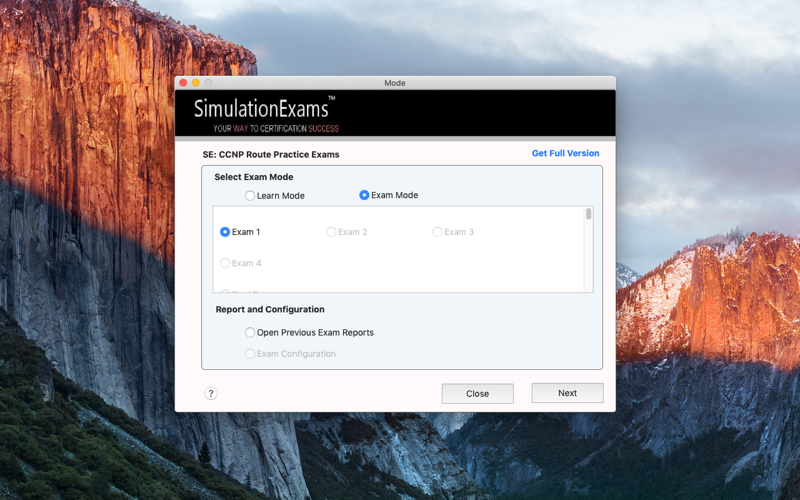
Task: Click the 'Select Exam Mode' label
Action: click(254, 177)
